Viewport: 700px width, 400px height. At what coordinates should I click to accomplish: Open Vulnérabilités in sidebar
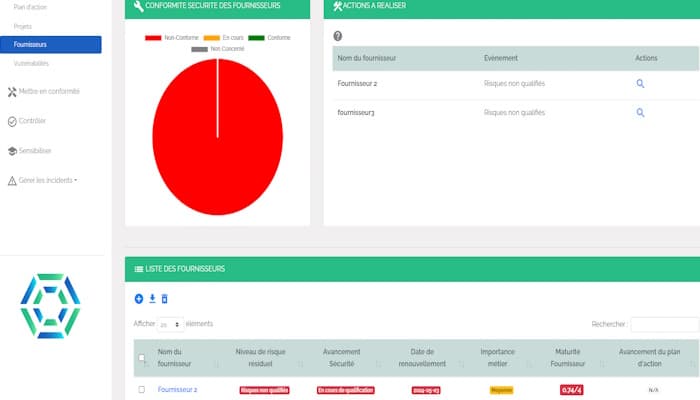pyautogui.click(x=31, y=63)
